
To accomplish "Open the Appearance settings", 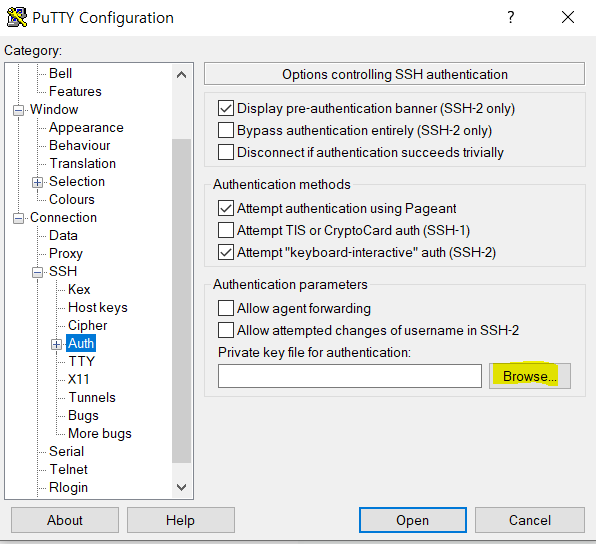I will 86,127.
